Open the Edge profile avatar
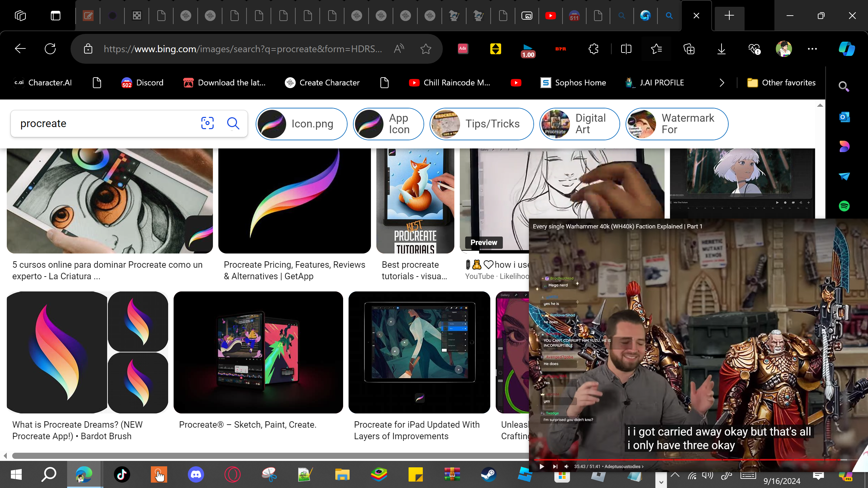Screen dimensions: 868x488 784,49
